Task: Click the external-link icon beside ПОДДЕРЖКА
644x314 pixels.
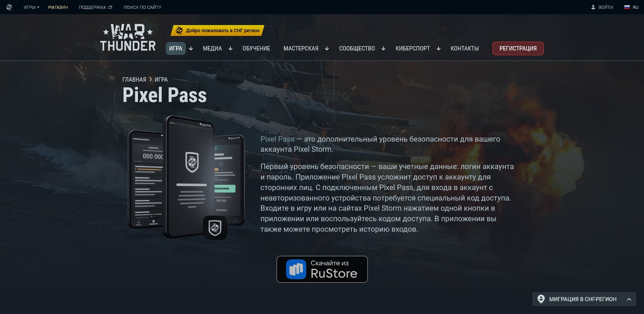Action: pyautogui.click(x=110, y=7)
